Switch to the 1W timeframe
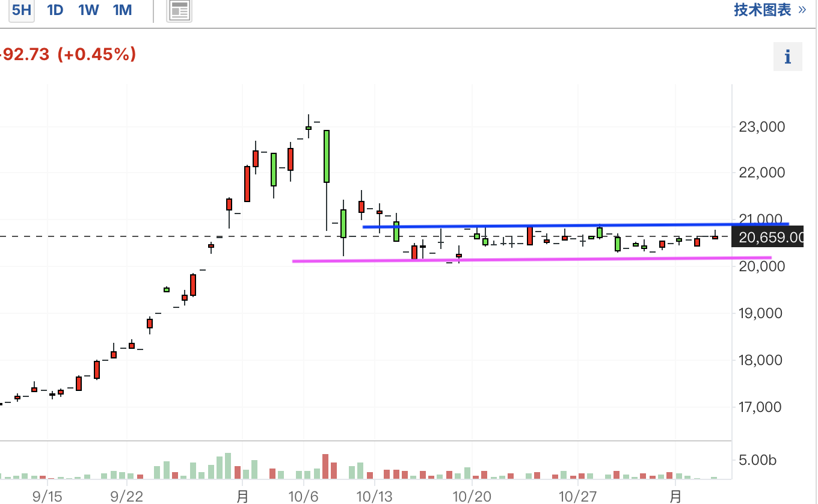This screenshot has width=818, height=504. [88, 10]
